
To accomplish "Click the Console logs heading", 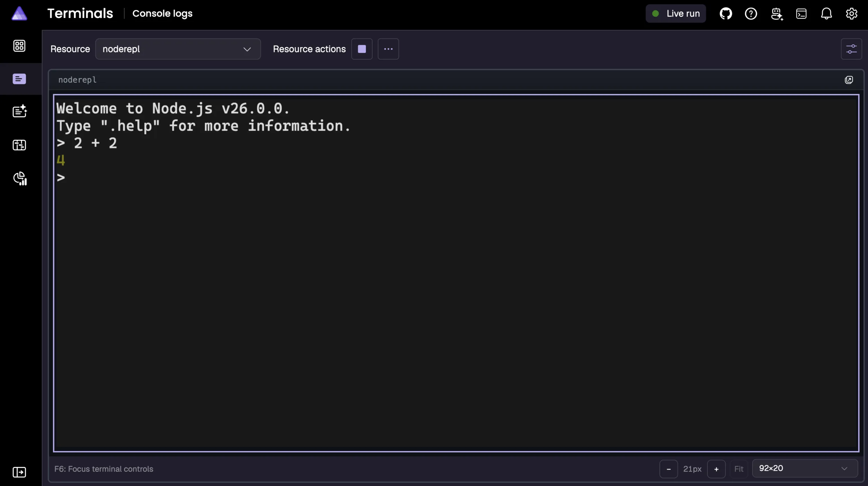I will pyautogui.click(x=162, y=14).
